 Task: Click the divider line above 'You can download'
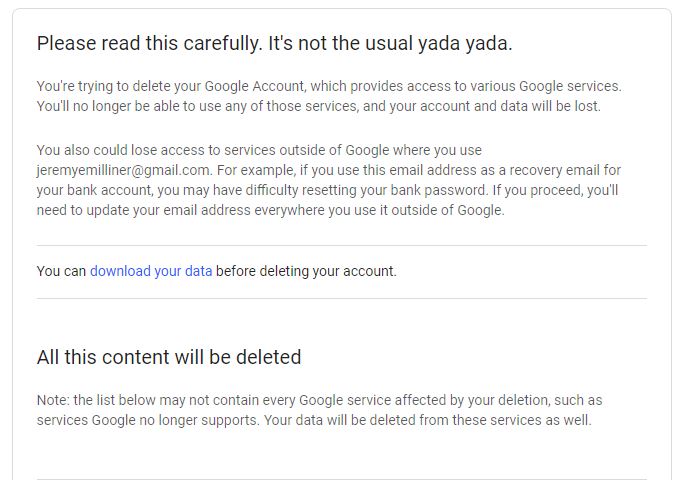[x=341, y=245]
